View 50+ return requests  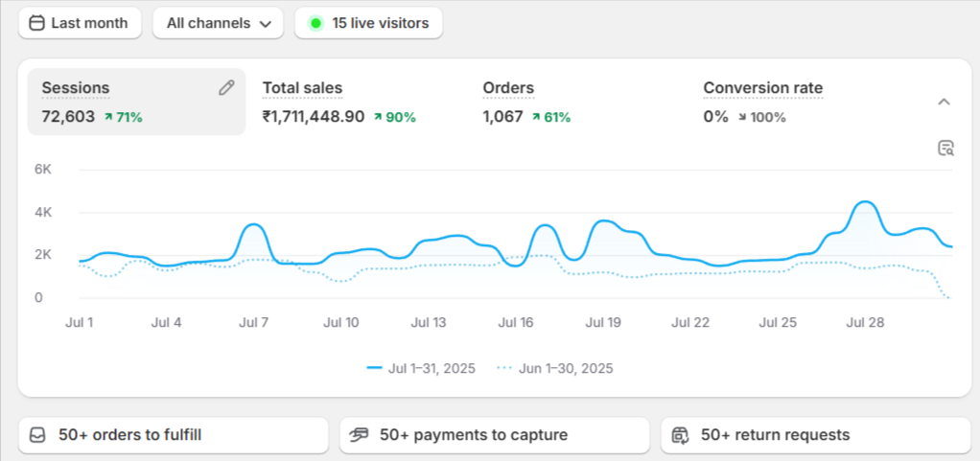[815, 435]
